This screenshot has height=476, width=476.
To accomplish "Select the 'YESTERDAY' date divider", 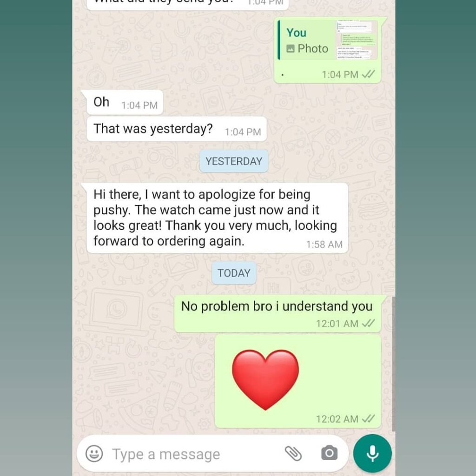I will pos(234,161).
